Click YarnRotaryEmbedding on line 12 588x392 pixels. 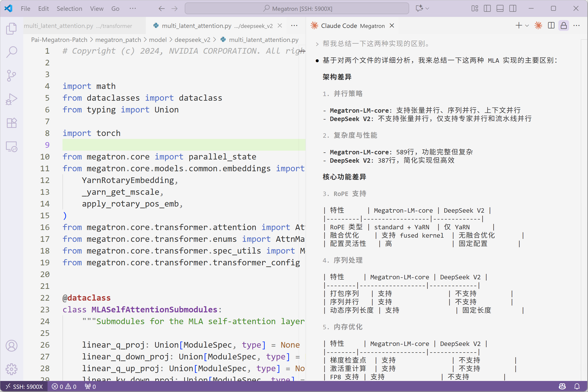point(128,180)
